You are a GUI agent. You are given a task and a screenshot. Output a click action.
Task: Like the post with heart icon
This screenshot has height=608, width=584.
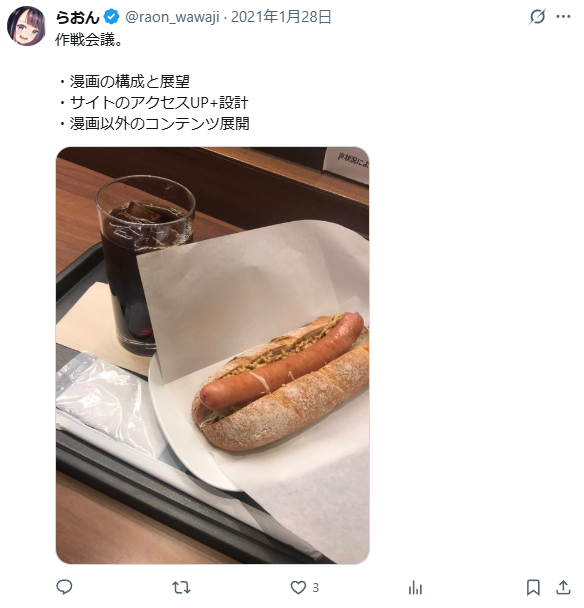(x=298, y=587)
